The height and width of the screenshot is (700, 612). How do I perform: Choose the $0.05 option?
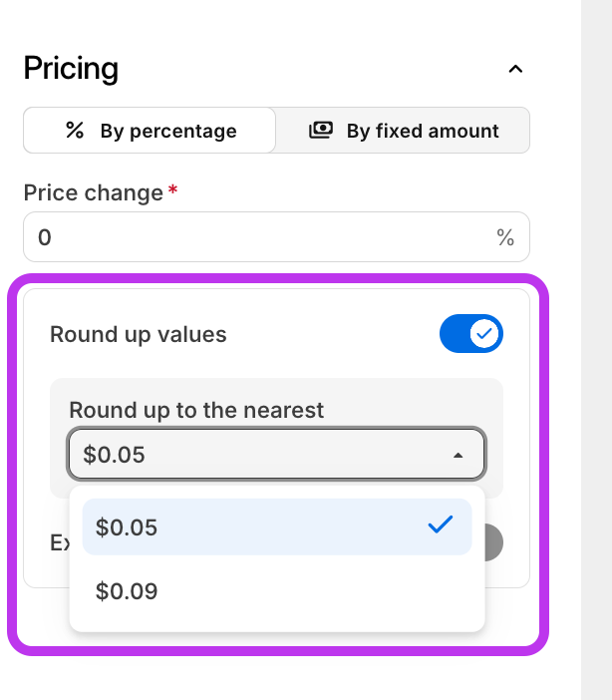[x=276, y=526]
